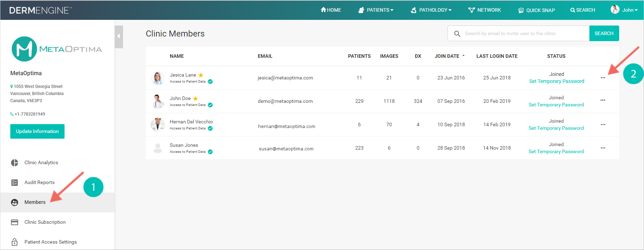Screen dimensions: 644x250
Task: Open Quick Snap in top navigation
Action: (x=537, y=10)
